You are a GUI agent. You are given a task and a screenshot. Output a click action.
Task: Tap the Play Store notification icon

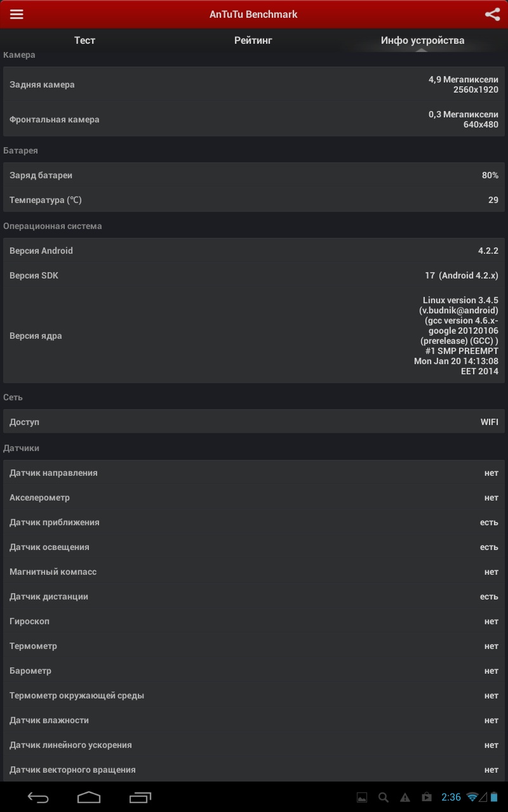[427, 797]
